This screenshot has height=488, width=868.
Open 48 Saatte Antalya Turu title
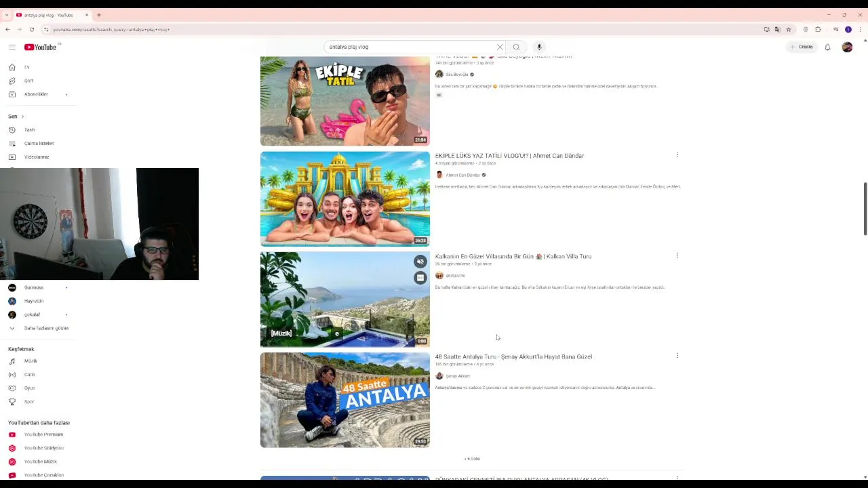click(x=513, y=357)
